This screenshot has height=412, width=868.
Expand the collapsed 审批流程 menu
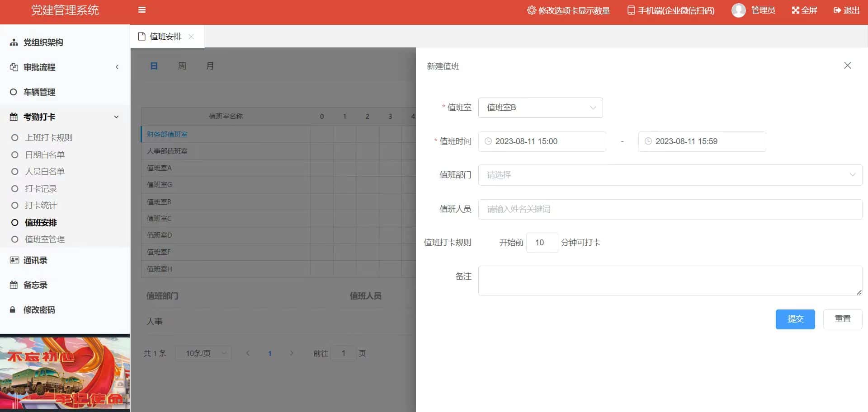pyautogui.click(x=40, y=67)
